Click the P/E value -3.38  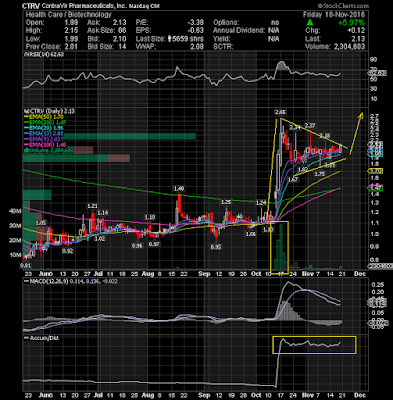point(195,23)
